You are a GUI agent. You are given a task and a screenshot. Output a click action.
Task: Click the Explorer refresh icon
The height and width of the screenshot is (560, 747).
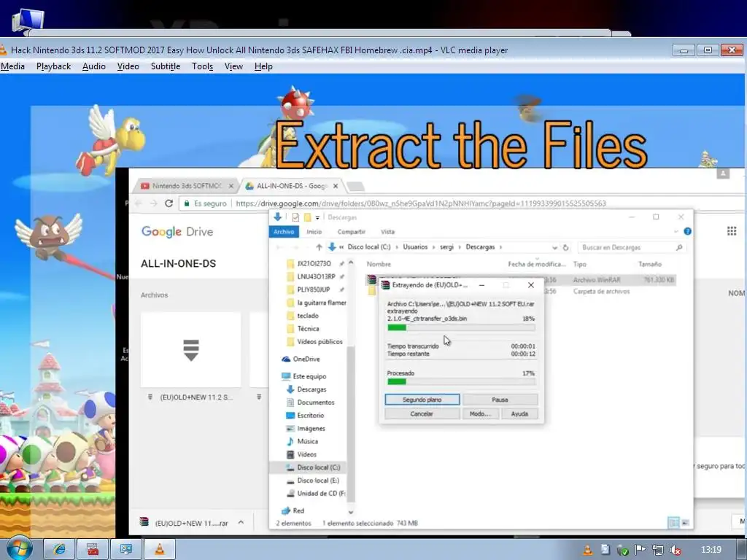tap(565, 248)
